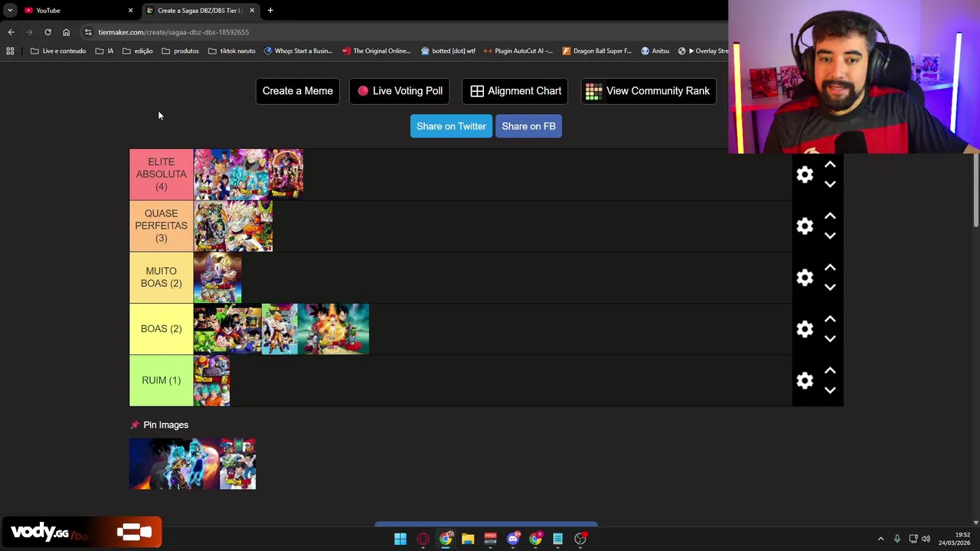The width and height of the screenshot is (980, 551).
Task: Open volume control in system tray
Action: point(926,539)
